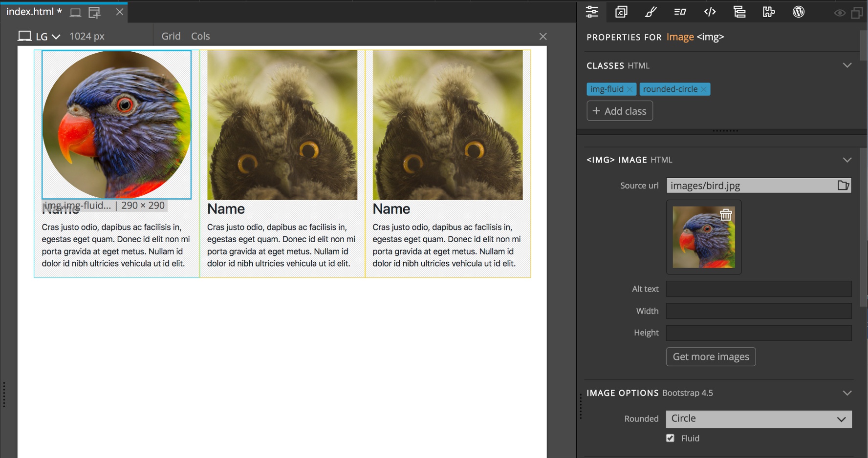The image size is (868, 458).
Task: Click the new-view window icon in the index.html tab
Action: (94, 13)
